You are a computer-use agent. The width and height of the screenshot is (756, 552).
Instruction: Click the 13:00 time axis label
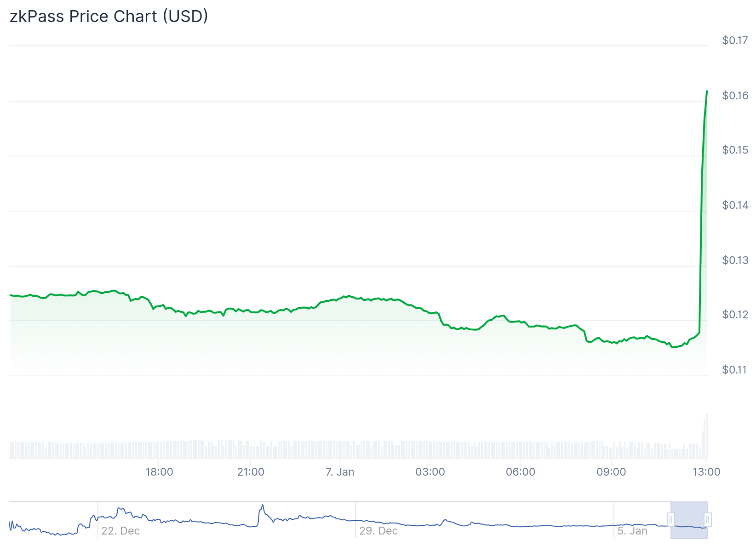706,472
